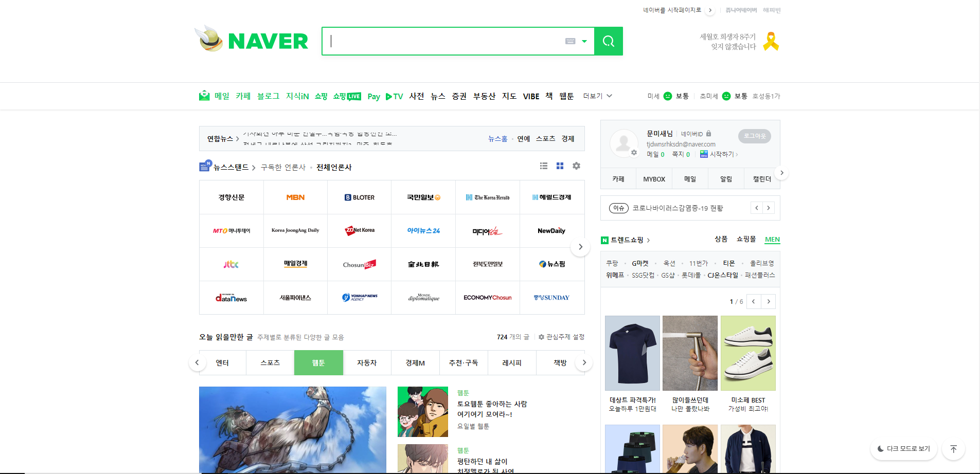Select the 책방 topic tab
Screen dimensions: 980x474
pos(560,362)
